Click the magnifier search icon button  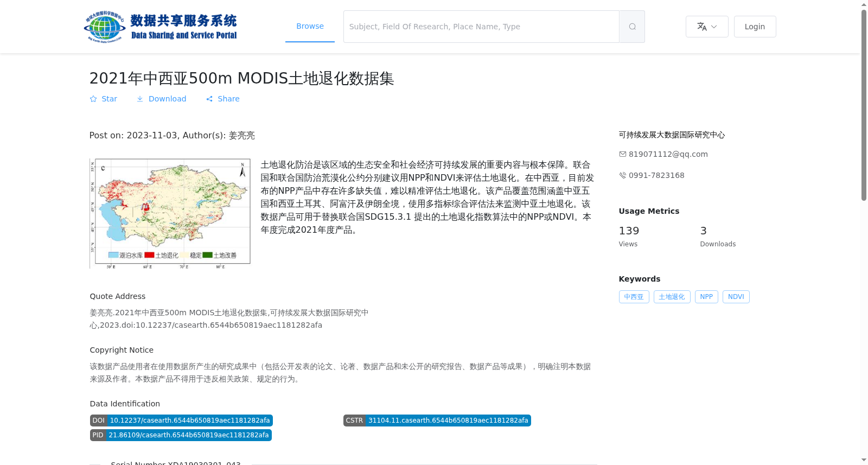(632, 27)
